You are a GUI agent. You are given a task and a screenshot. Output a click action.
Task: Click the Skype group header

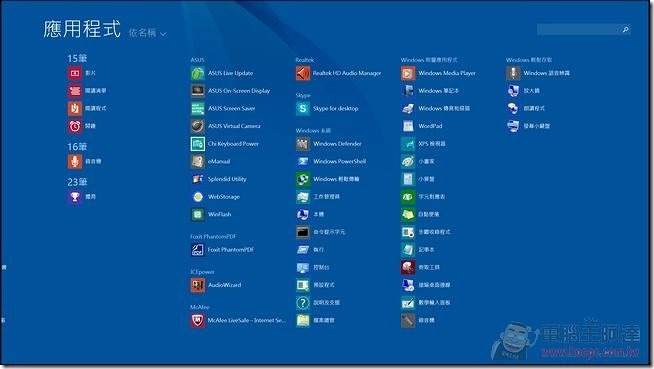point(303,95)
